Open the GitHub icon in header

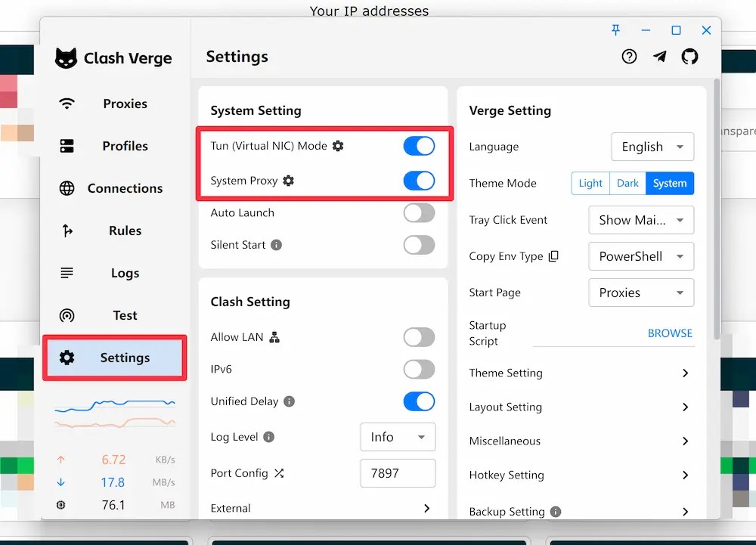pyautogui.click(x=690, y=57)
